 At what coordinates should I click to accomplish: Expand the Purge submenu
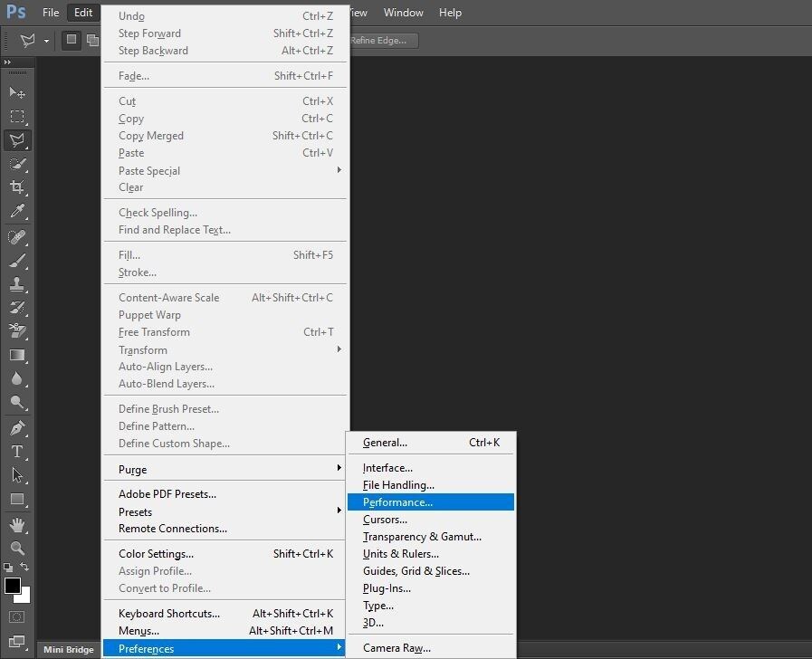224,469
